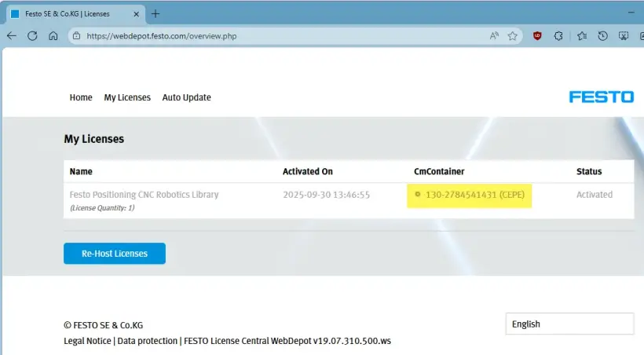Open the browser home page icon

click(53, 36)
